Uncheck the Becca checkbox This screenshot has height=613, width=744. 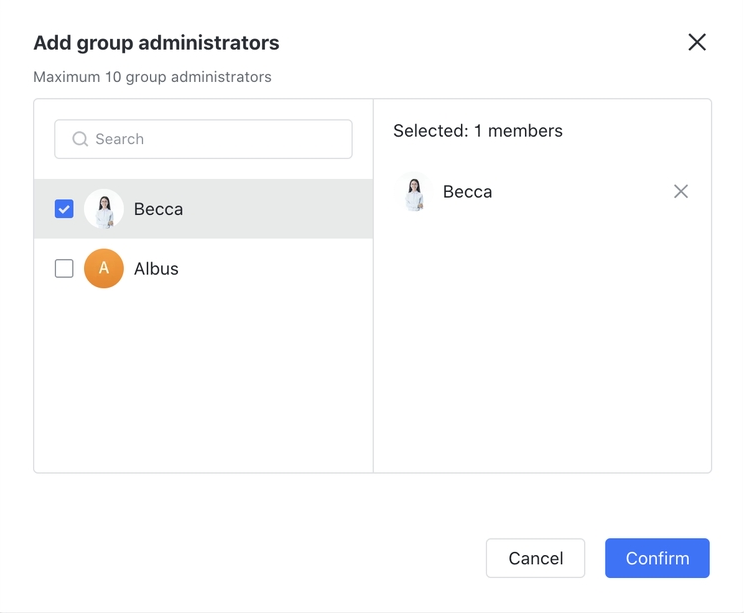click(x=64, y=209)
